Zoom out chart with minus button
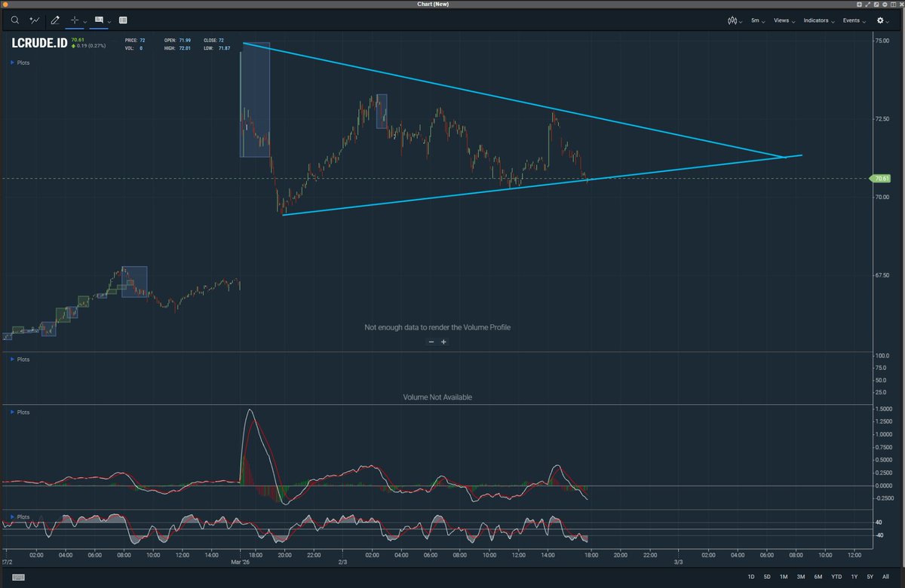 (x=431, y=341)
